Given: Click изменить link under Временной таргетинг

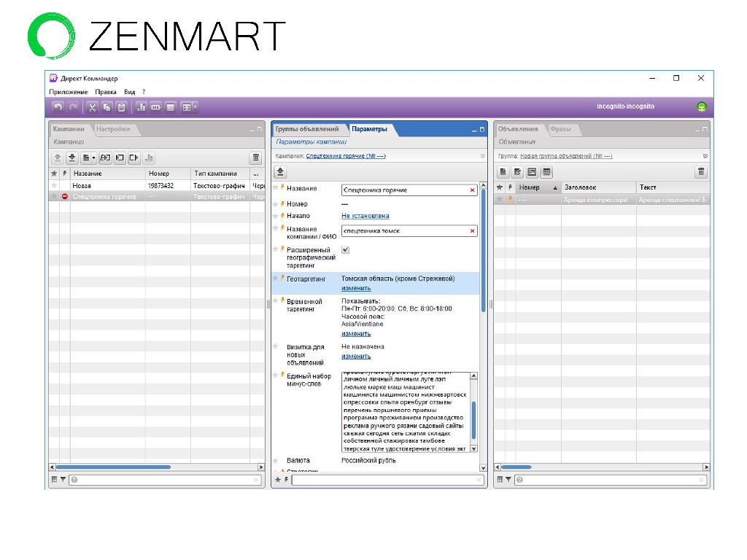Looking at the screenshot, I should click(356, 334).
